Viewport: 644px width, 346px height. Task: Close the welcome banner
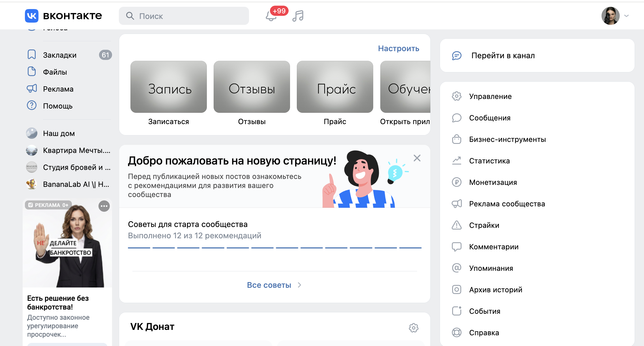point(417,158)
